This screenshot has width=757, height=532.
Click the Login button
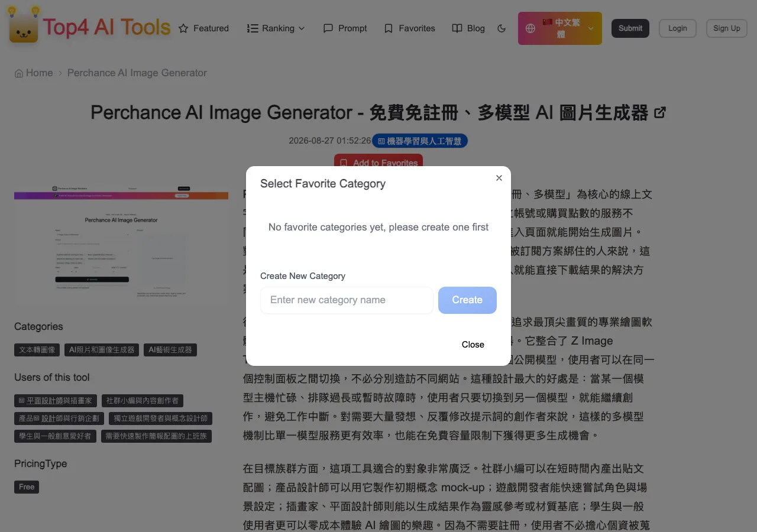(x=678, y=28)
